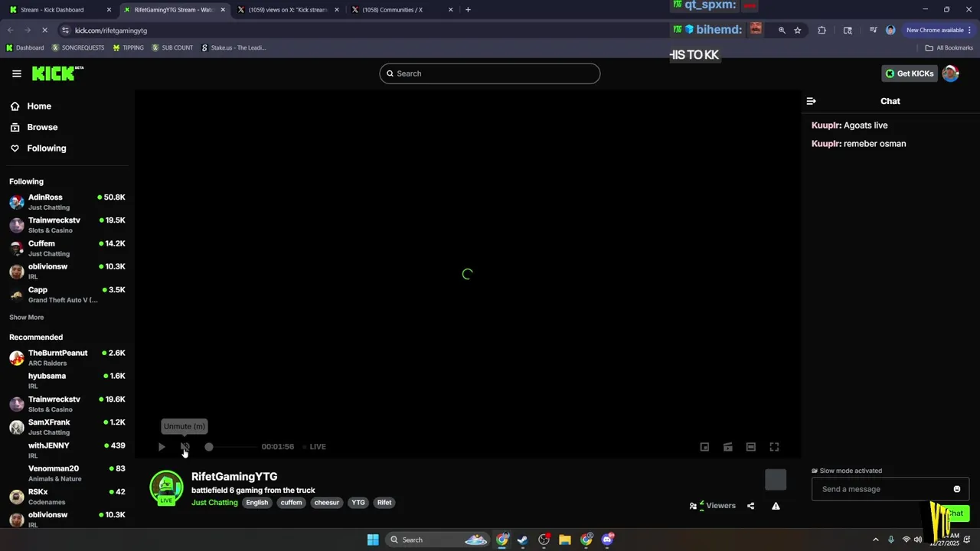Open the All Bookmarks folder
This screenshot has height=551, width=980.
949,47
